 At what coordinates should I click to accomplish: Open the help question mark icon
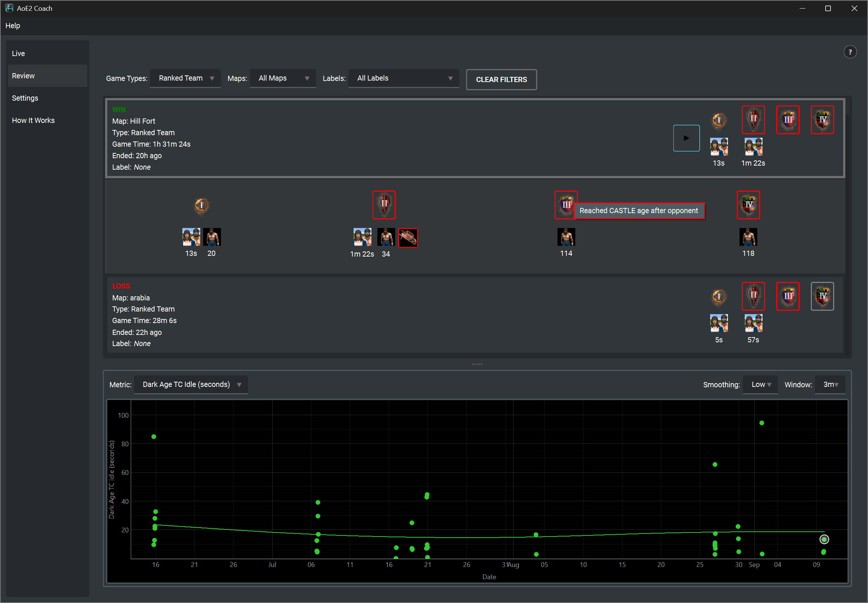pos(850,52)
